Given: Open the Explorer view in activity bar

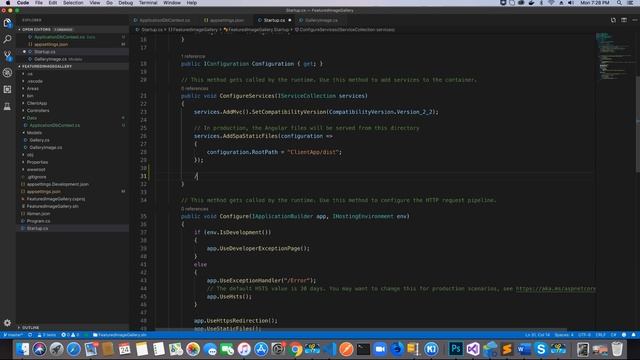Looking at the screenshot, I should 7,23.
